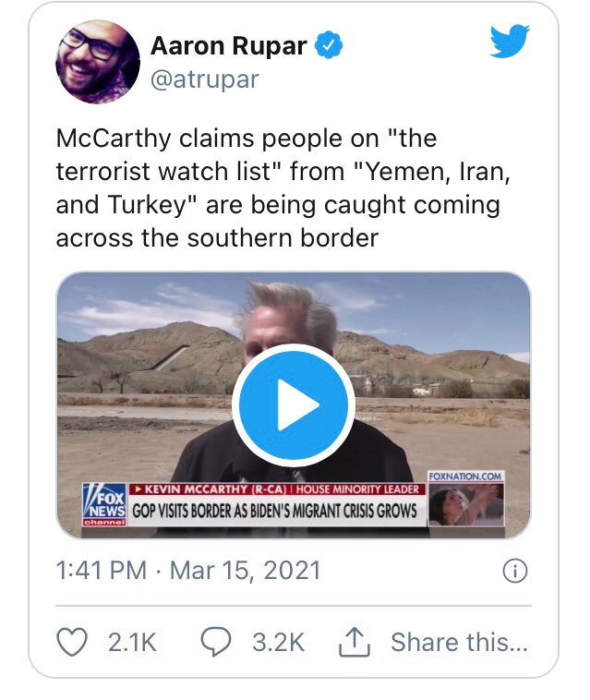Click the Fox News channel logo
Screen dimensions: 590x700
(103, 505)
